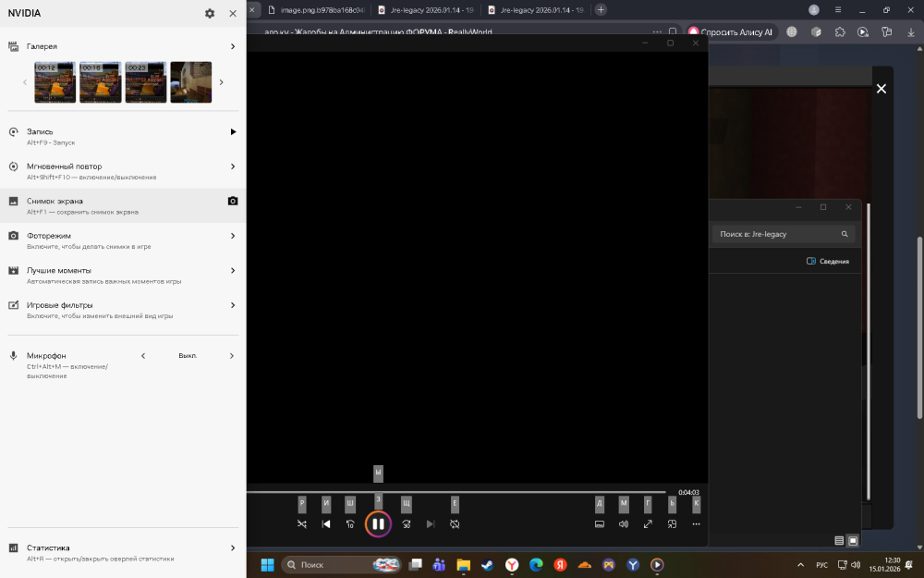Click the Поиск в: Jre-legacy search field
Image resolution: width=924 pixels, height=578 pixels.
784,234
